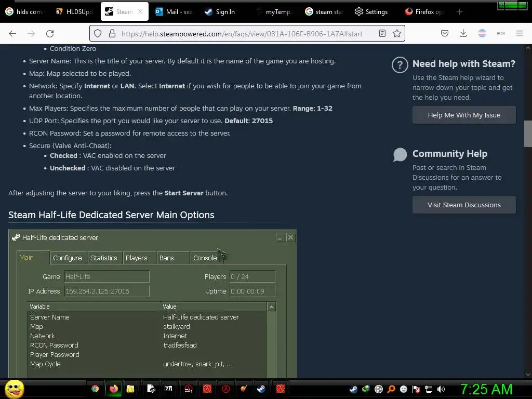
Task: Click the question mark help icon
Action: click(x=400, y=65)
